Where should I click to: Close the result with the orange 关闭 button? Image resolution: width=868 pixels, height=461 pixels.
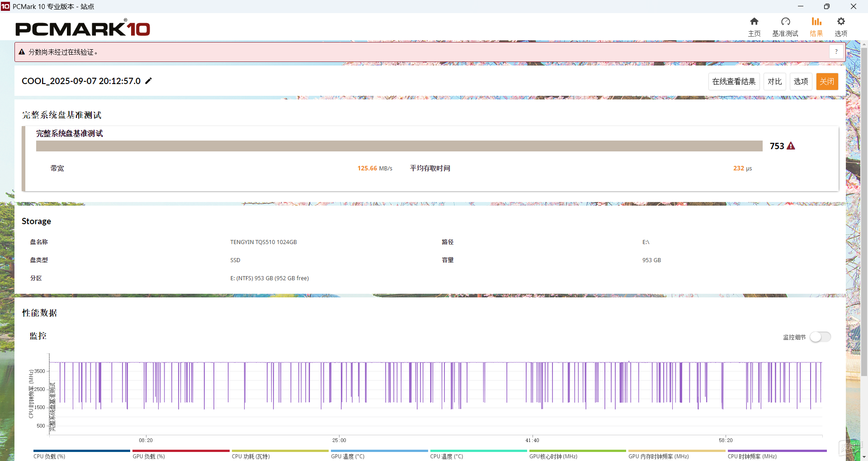827,81
